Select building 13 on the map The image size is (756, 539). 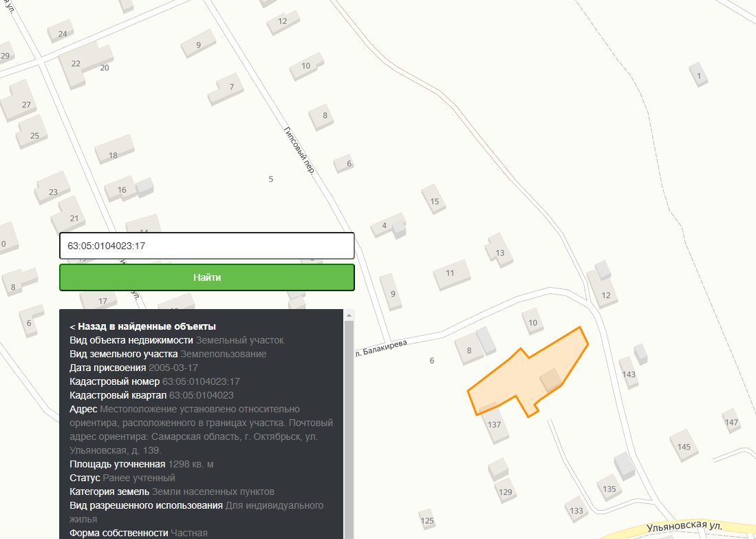pyautogui.click(x=499, y=251)
